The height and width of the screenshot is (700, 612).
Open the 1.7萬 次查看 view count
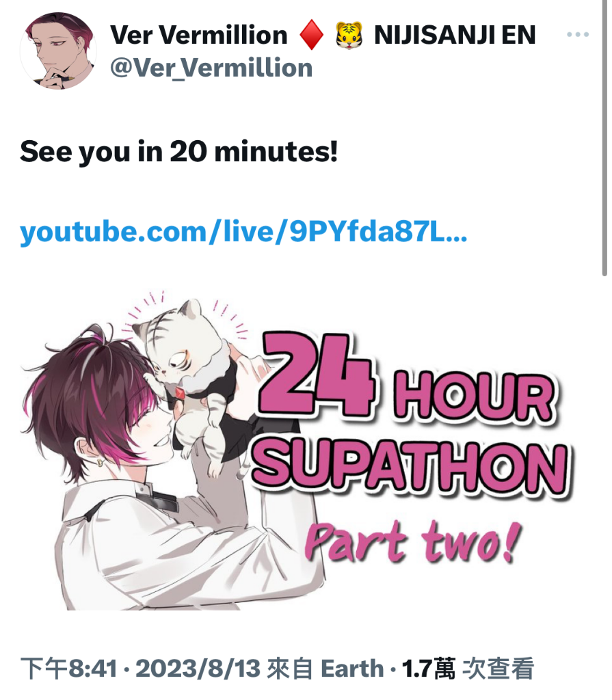[x=468, y=669]
